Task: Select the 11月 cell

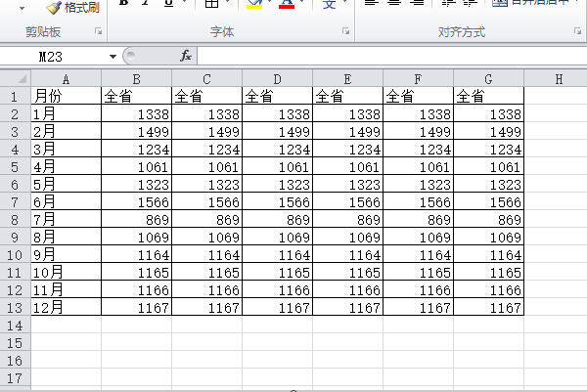Action: [66, 289]
